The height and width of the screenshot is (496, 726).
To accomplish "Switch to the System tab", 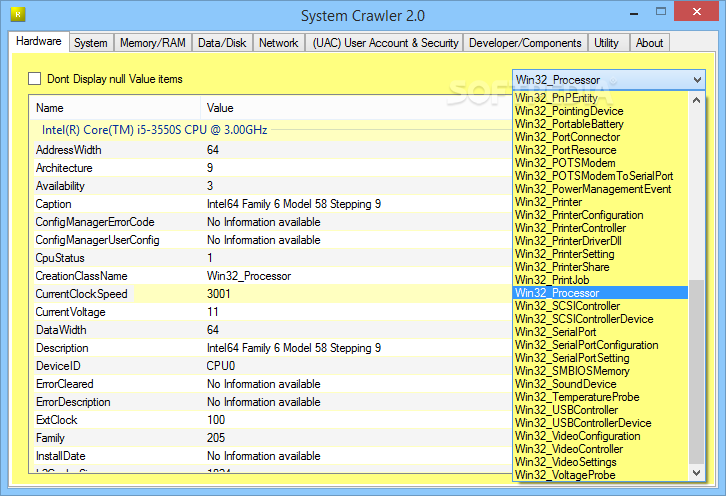I will coord(91,43).
